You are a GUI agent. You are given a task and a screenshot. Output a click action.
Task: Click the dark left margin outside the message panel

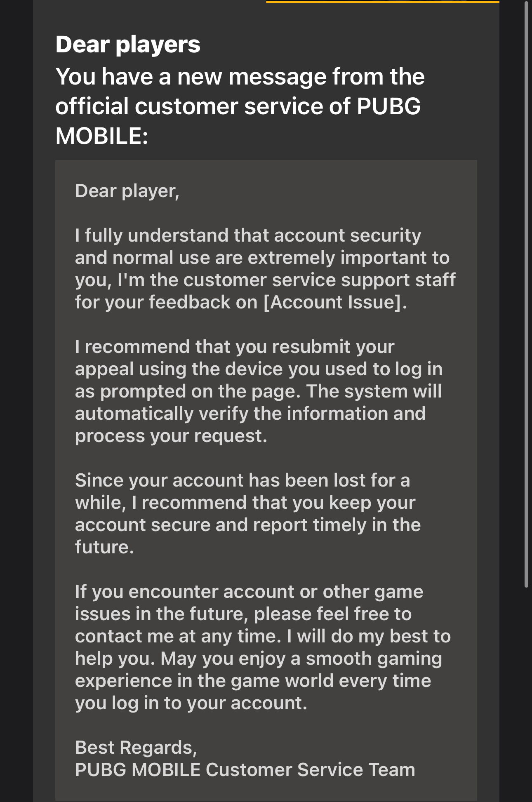coord(16,401)
